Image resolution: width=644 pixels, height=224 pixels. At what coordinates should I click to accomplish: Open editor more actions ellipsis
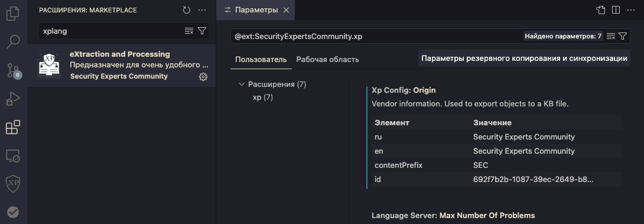coord(630,10)
